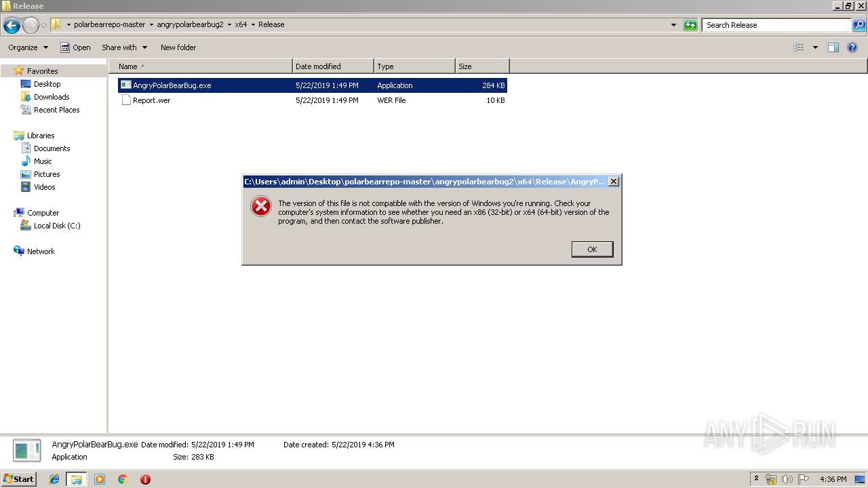Screen dimensions: 868x488
Task: Sort by Date modified column header
Action: (x=333, y=66)
